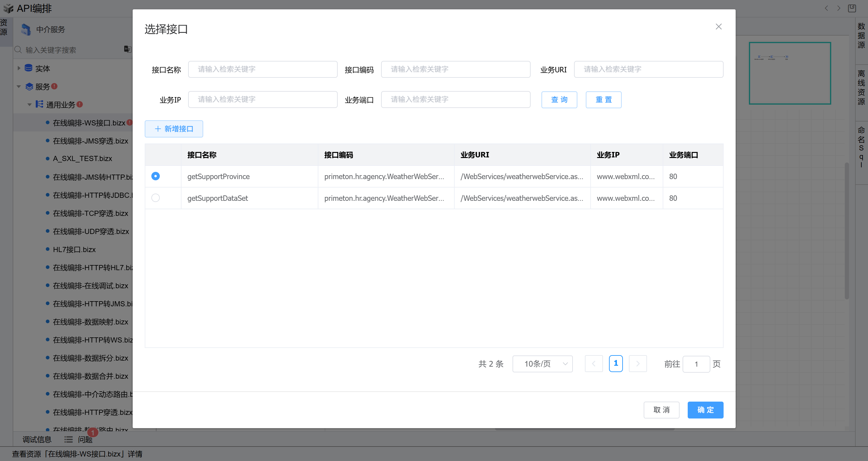The image size is (868, 461).
Task: Click the translate icon beside search box
Action: tap(127, 49)
